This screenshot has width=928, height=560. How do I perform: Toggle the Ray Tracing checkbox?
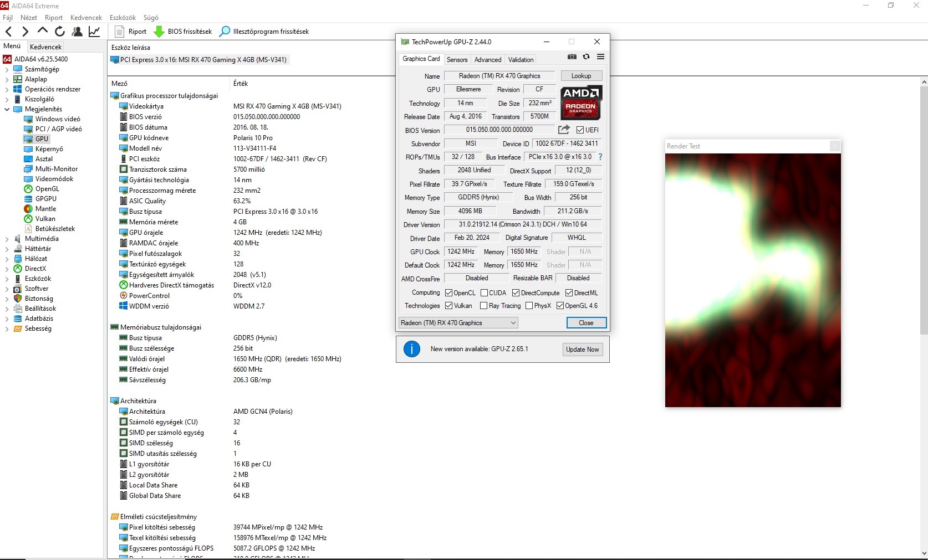point(484,306)
